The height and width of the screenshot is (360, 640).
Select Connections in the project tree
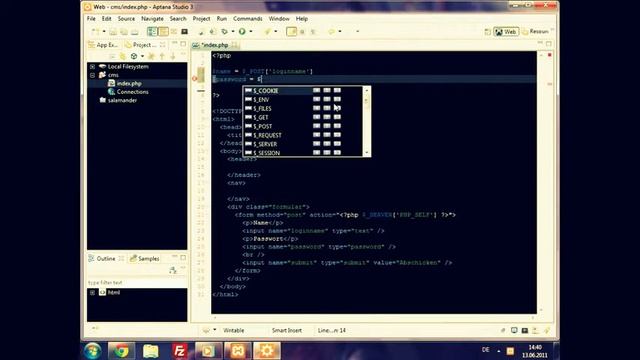point(132,92)
